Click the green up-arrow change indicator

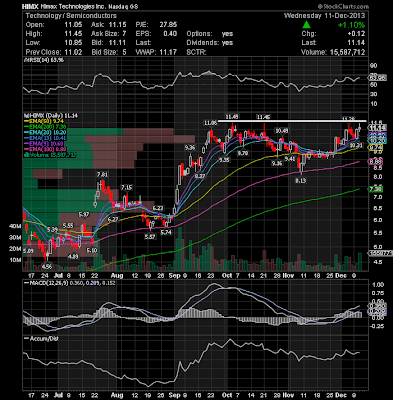pyautogui.click(x=306, y=25)
